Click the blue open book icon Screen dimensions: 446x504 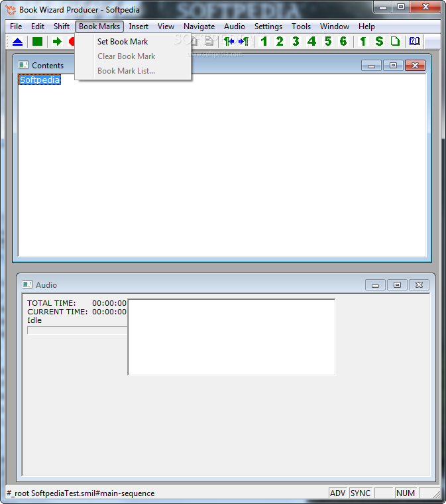pos(415,42)
